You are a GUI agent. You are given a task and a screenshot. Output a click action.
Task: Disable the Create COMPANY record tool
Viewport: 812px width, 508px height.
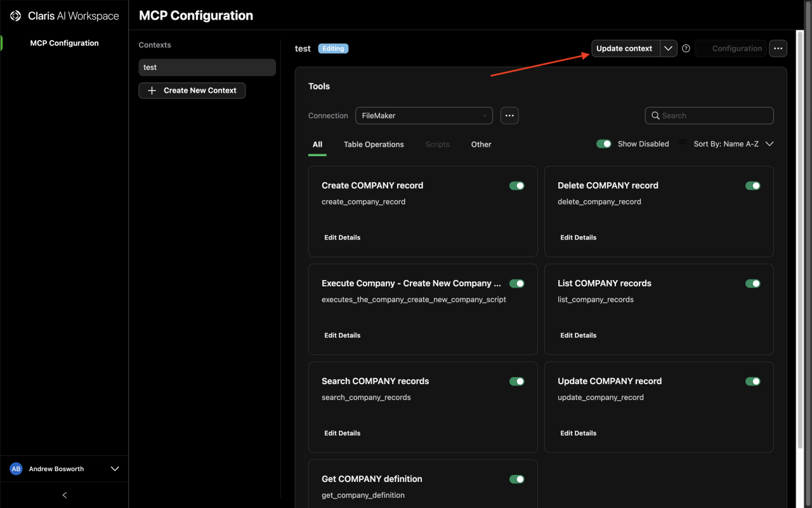(517, 185)
